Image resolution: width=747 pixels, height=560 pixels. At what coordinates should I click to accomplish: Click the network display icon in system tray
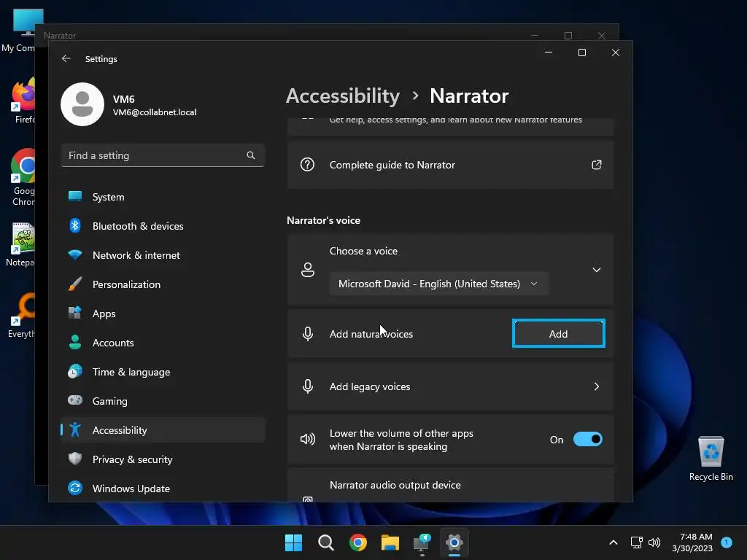tap(636, 542)
